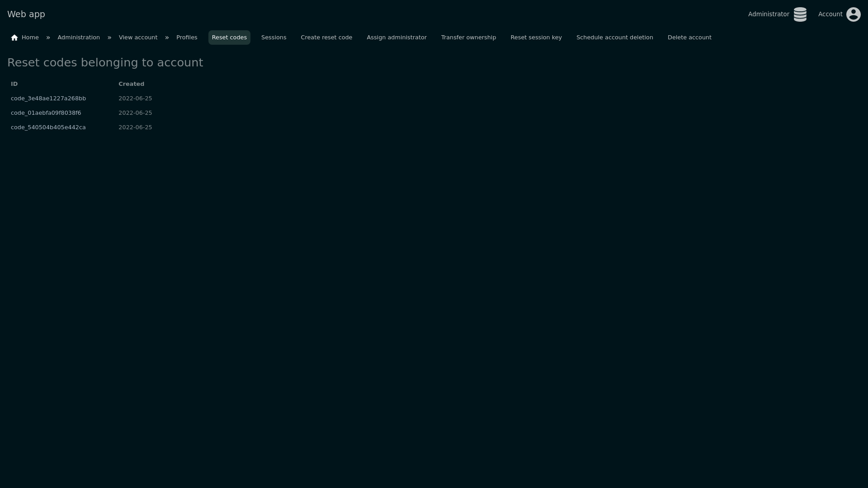Viewport: 868px width, 488px height.
Task: Open the Sessions tab
Action: pyautogui.click(x=274, y=38)
